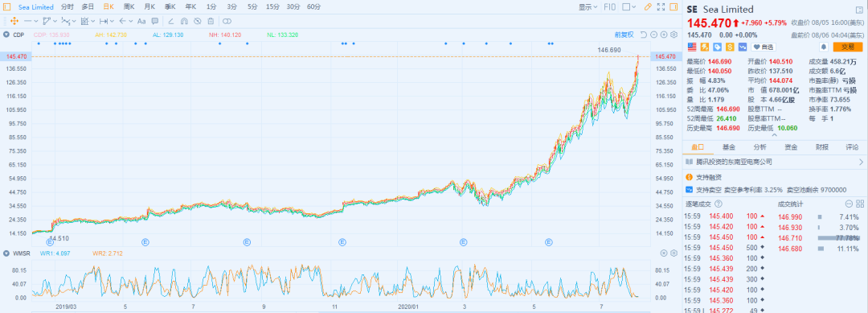Select the horizontal line drawing tool
The image size is (868, 313).
(27, 21)
